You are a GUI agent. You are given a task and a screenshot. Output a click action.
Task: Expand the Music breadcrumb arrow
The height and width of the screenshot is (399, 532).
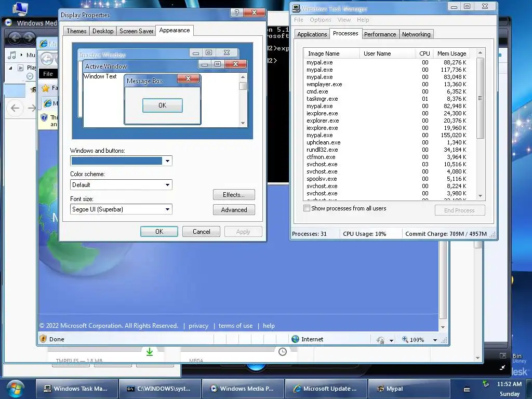click(x=21, y=55)
